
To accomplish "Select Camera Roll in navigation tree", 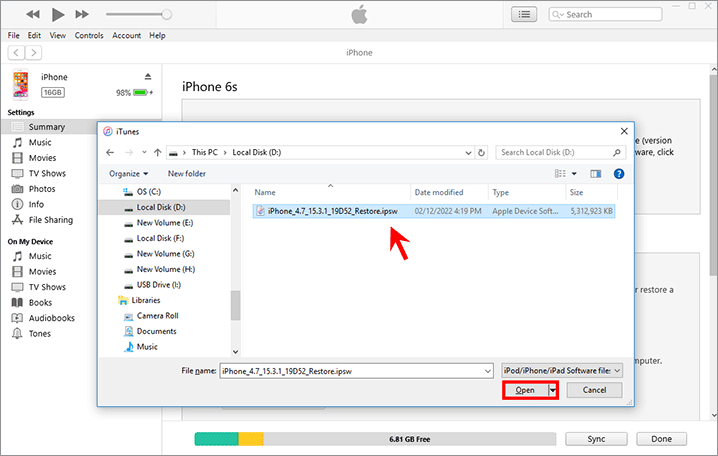I will (158, 316).
